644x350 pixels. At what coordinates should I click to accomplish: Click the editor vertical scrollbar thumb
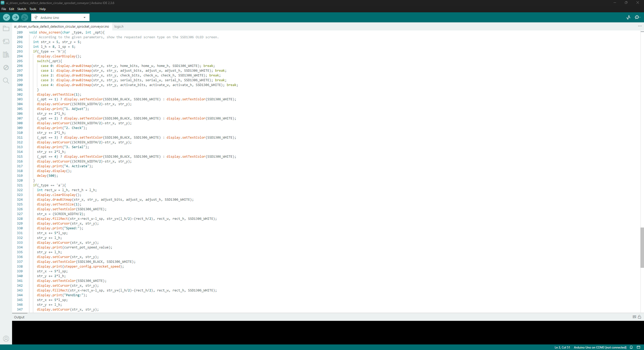[x=642, y=248]
